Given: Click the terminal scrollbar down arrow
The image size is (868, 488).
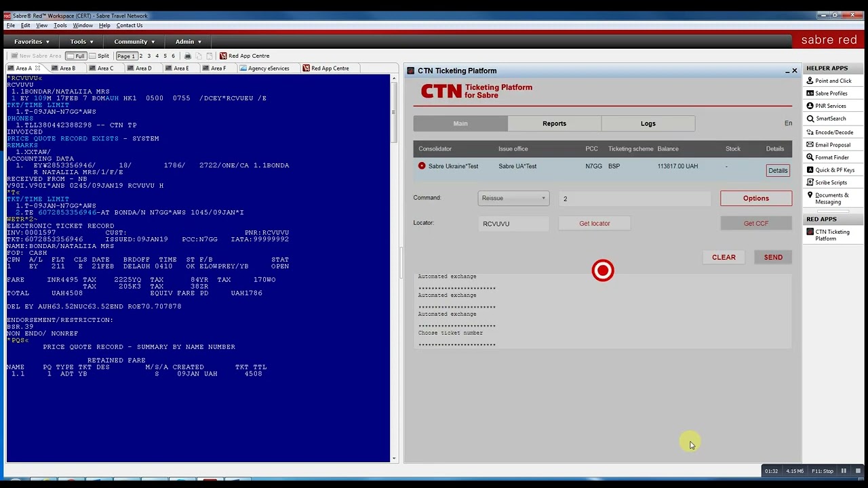Looking at the screenshot, I should (x=395, y=458).
